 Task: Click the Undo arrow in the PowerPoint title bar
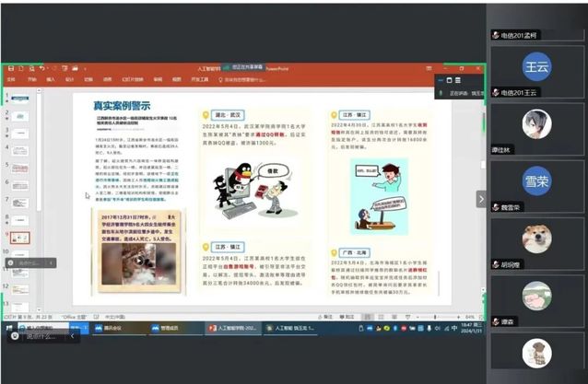(41, 68)
